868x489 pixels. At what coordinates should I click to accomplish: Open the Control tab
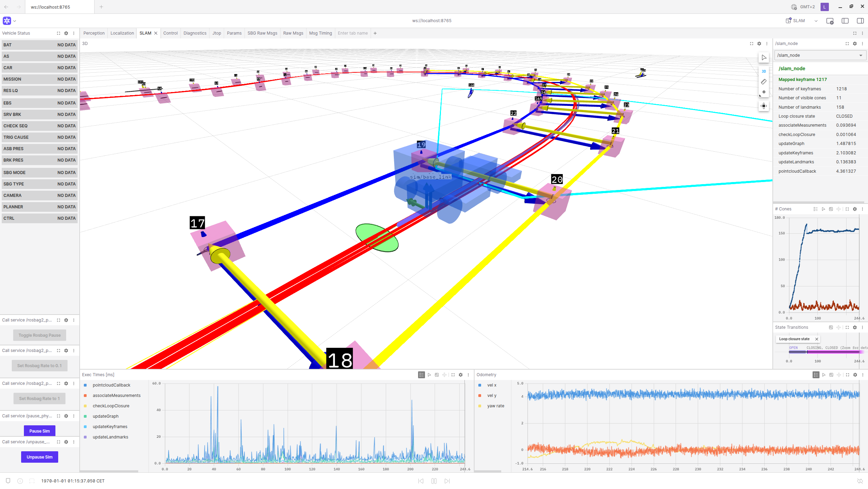[x=170, y=33]
